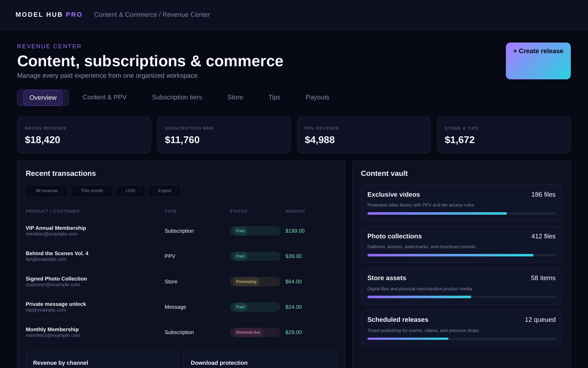Click the Content vault heading
The height and width of the screenshot is (368, 588).
pyautogui.click(x=384, y=173)
